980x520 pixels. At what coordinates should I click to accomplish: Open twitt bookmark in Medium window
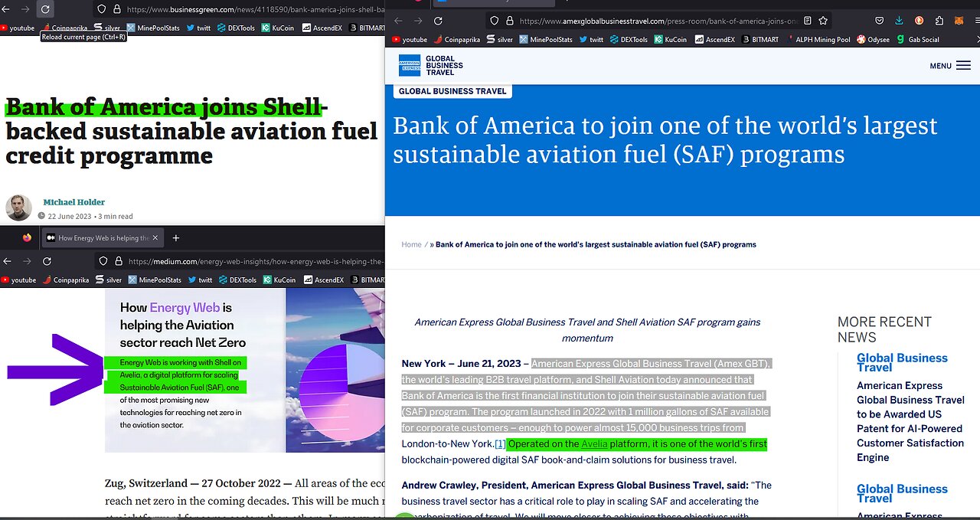click(x=202, y=280)
